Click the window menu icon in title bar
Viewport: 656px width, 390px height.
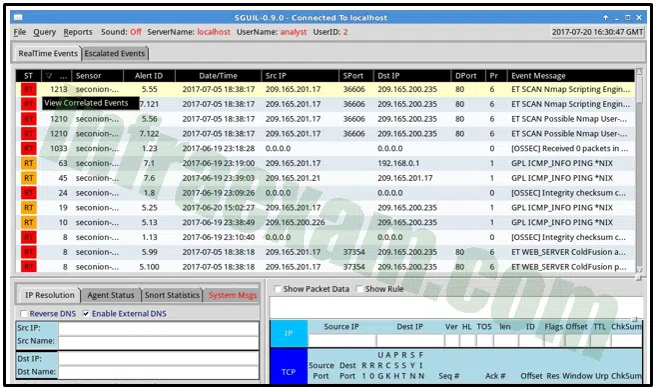coord(18,18)
